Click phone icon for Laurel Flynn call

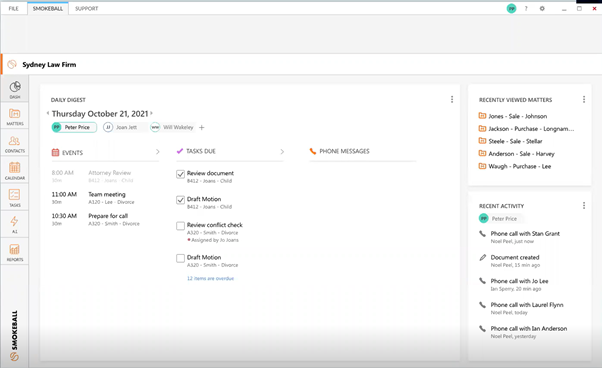coord(483,305)
